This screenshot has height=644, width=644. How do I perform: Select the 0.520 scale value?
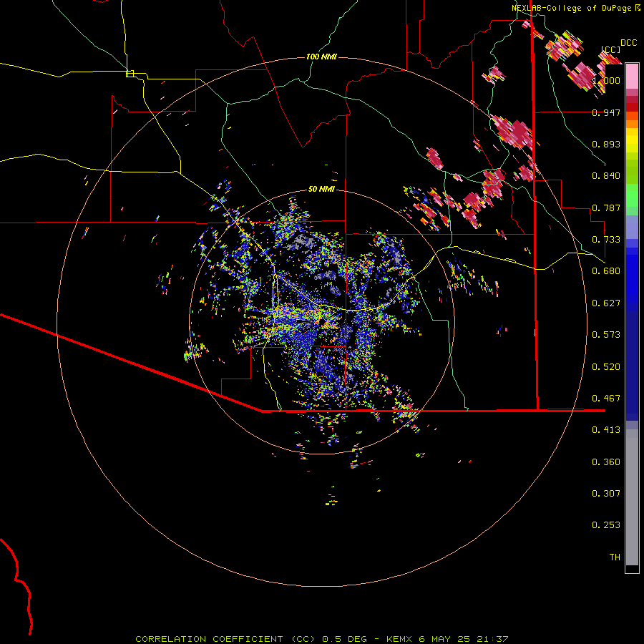(606, 367)
